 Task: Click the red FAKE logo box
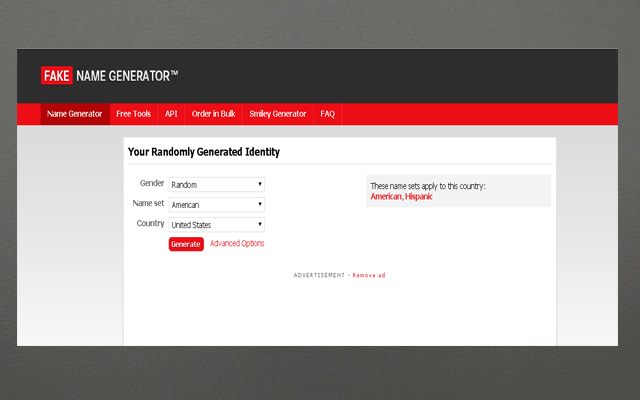56,75
